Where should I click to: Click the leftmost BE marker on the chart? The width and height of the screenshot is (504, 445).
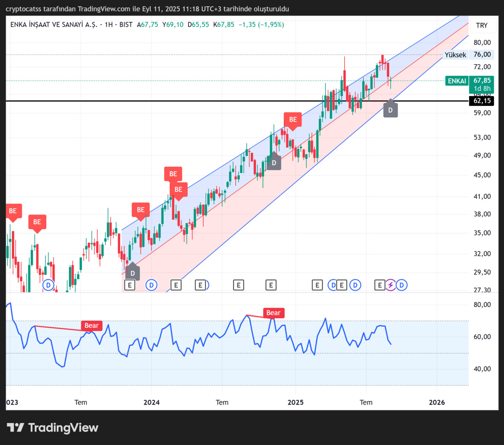tap(13, 212)
